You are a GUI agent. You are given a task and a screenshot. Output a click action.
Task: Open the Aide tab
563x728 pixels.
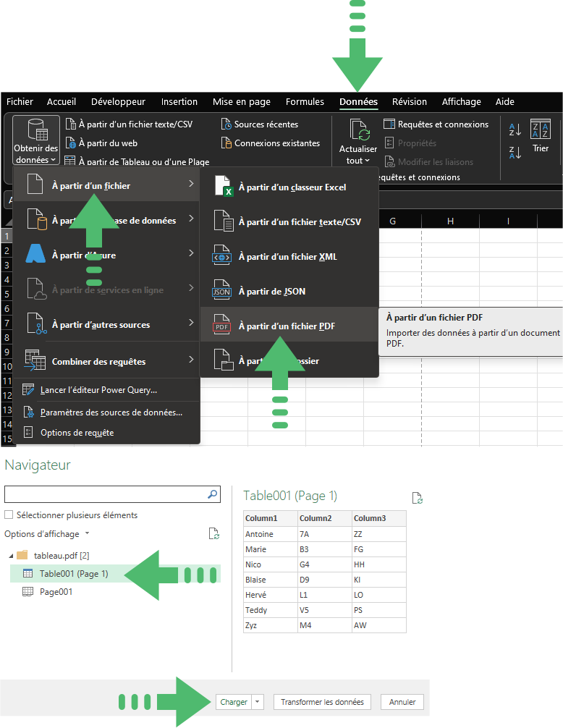coord(504,102)
